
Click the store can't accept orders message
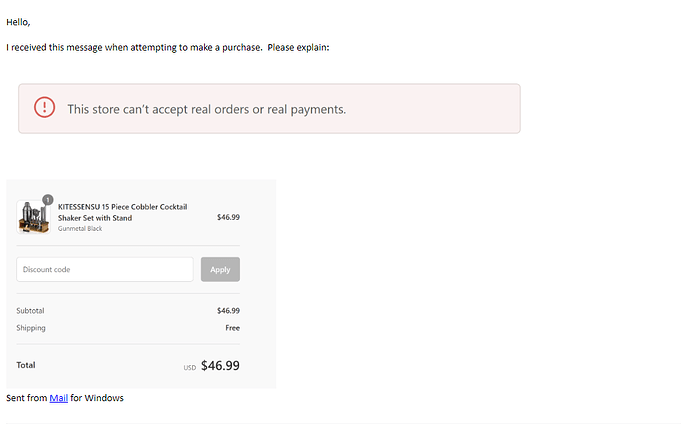point(206,109)
